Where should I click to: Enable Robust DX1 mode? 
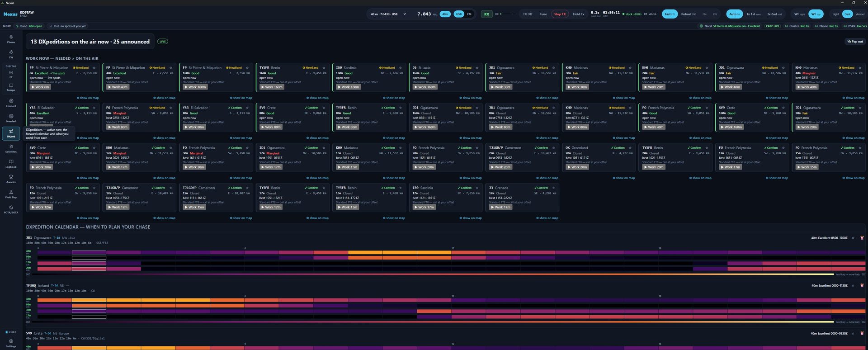689,14
